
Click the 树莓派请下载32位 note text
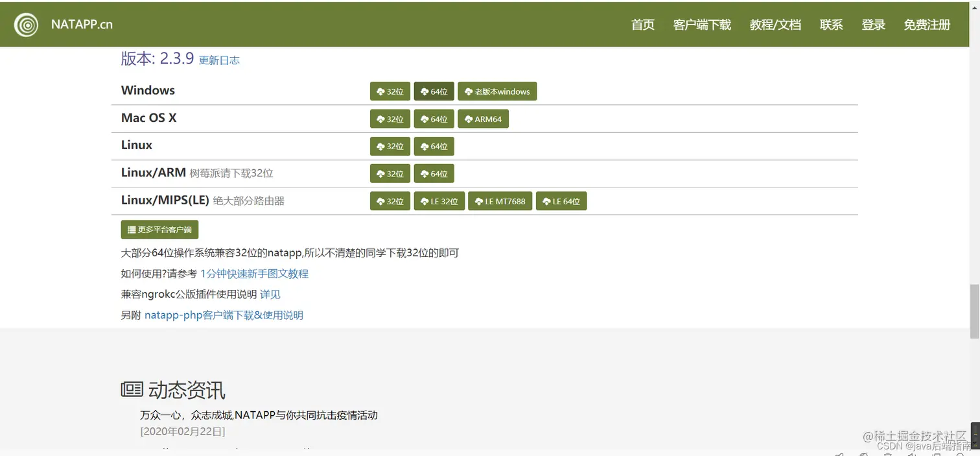[231, 173]
